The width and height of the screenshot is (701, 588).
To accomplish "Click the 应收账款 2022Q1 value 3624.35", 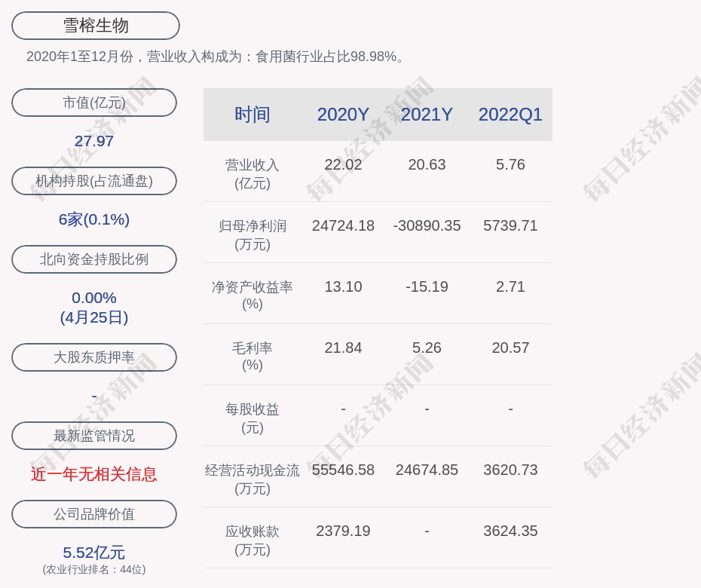I will point(510,531).
